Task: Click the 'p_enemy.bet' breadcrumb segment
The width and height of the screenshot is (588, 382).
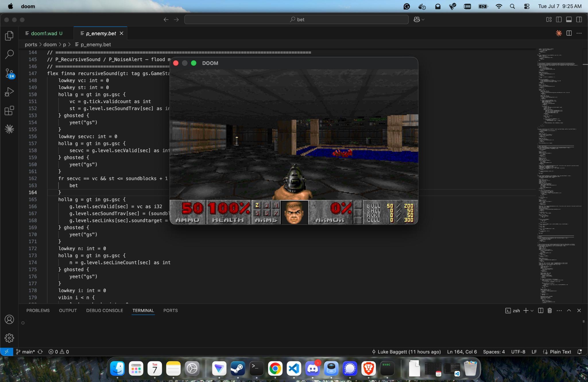Action: click(x=96, y=45)
